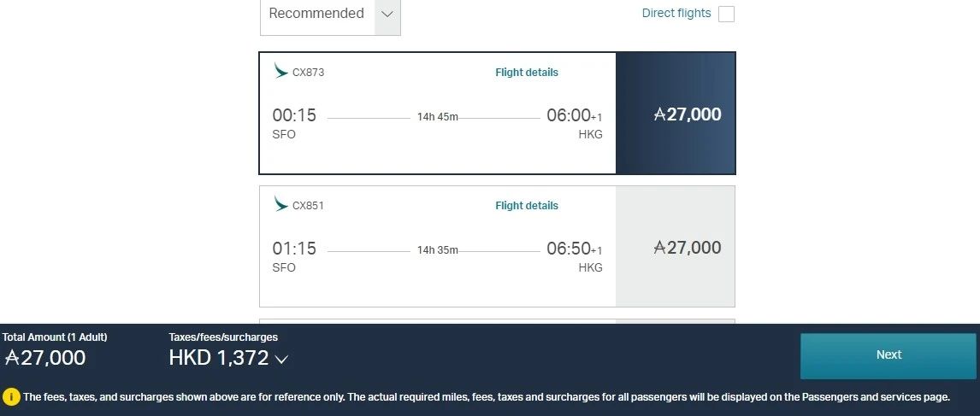
Task: Expand the HKD 1,372 taxes breakdown chevron
Action: pos(281,360)
